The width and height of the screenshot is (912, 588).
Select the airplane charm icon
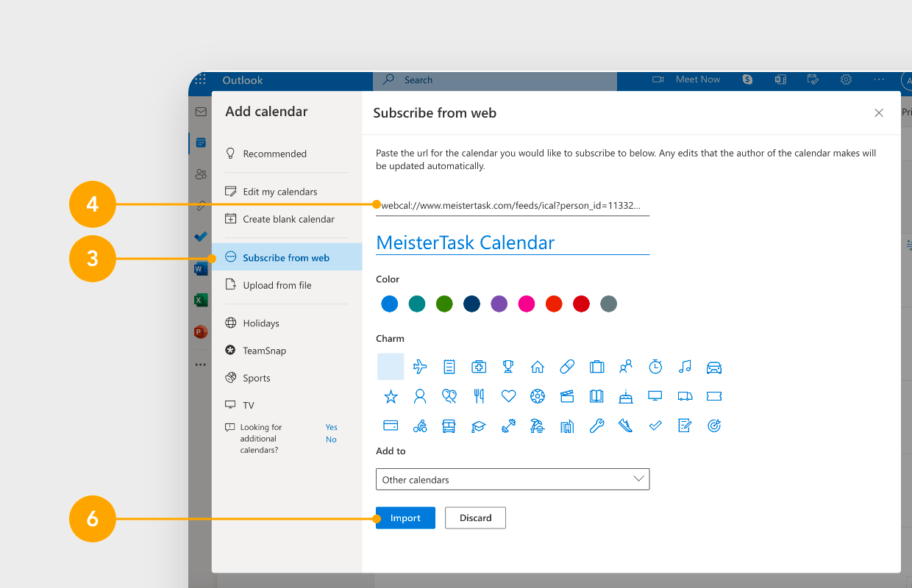point(420,367)
